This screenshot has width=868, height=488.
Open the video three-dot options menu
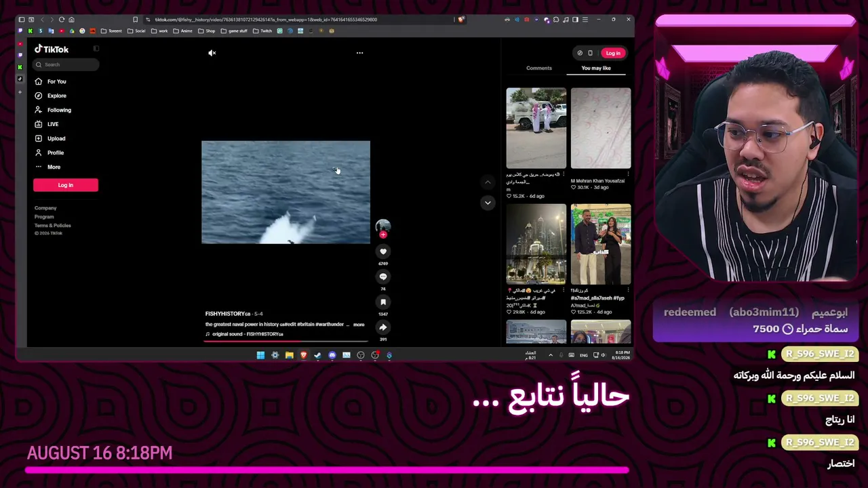(x=359, y=53)
